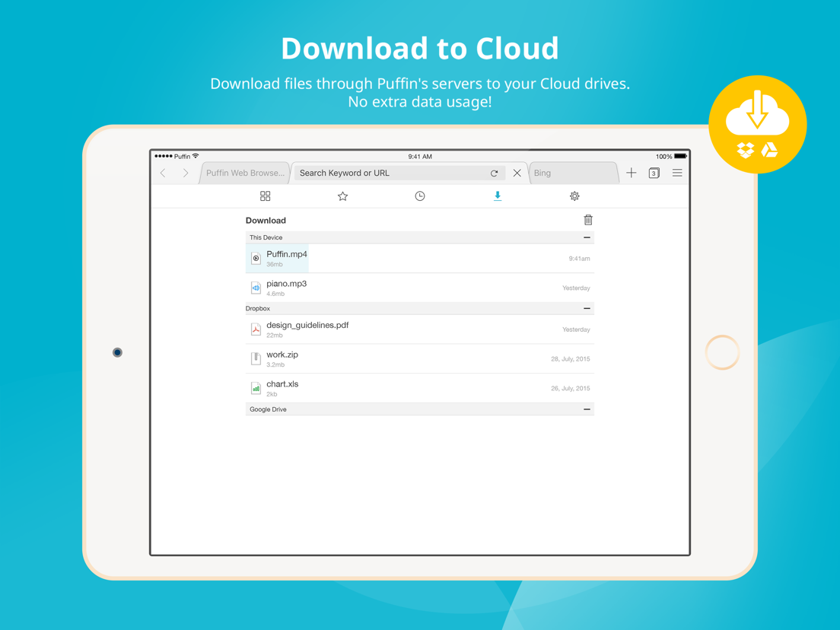The height and width of the screenshot is (630, 840).
Task: Open the tab switcher showing 3 tabs
Action: coord(654,173)
